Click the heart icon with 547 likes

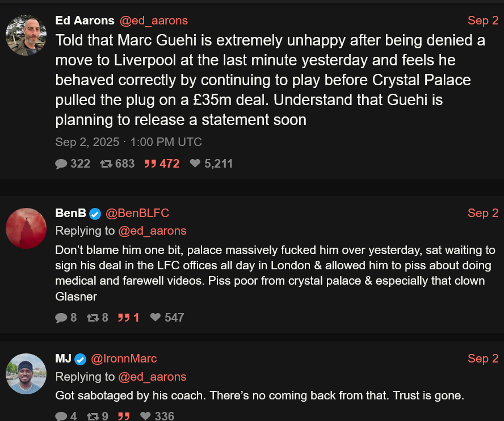(156, 318)
